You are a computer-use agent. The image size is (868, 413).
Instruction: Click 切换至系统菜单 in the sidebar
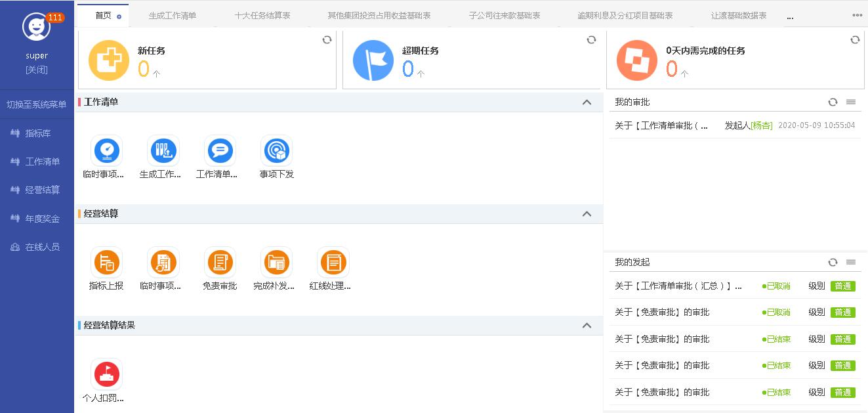pyautogui.click(x=37, y=105)
